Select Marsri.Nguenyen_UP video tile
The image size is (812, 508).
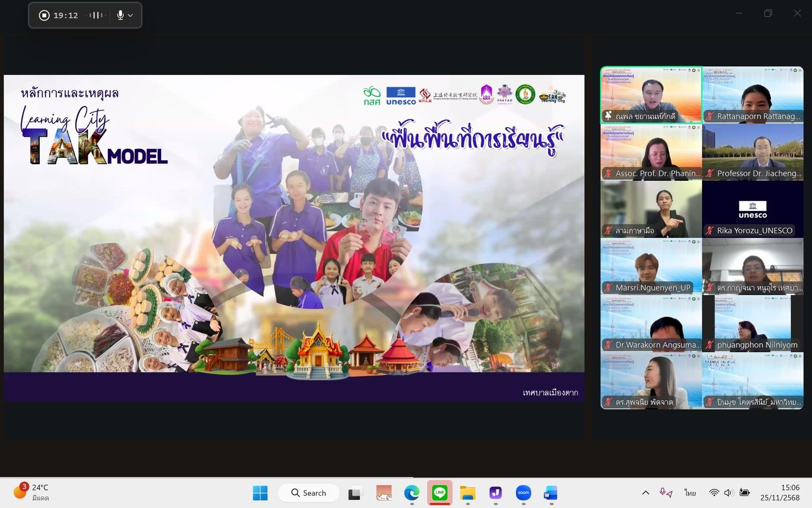click(x=651, y=267)
